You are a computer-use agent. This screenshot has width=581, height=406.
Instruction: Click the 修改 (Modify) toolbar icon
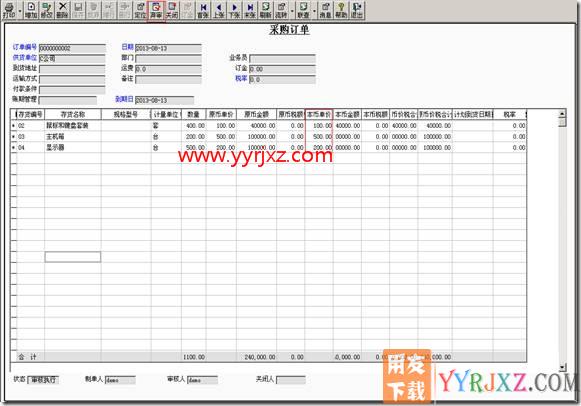click(47, 11)
